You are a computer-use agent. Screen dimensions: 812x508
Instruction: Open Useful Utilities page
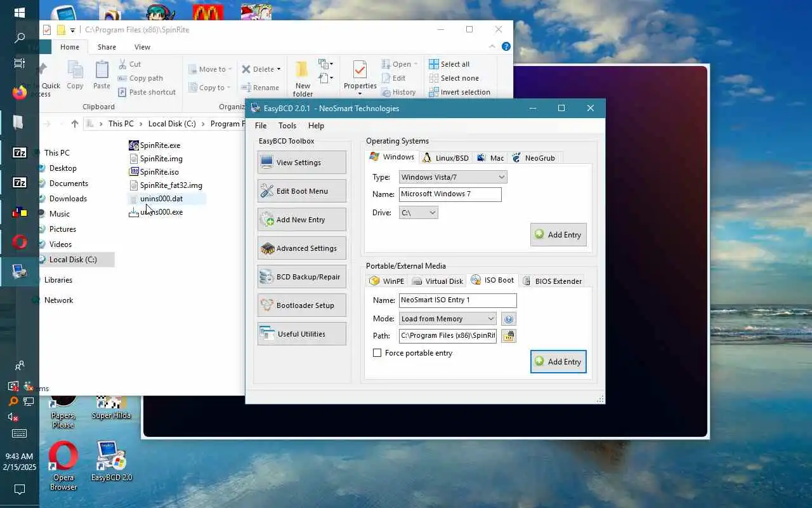[302, 334]
